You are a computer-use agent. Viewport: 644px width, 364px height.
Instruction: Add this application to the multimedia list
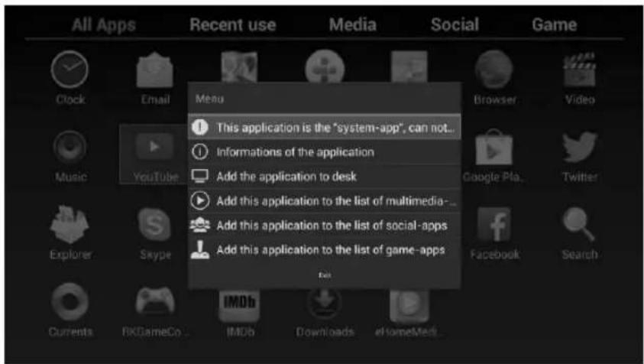pos(324,201)
